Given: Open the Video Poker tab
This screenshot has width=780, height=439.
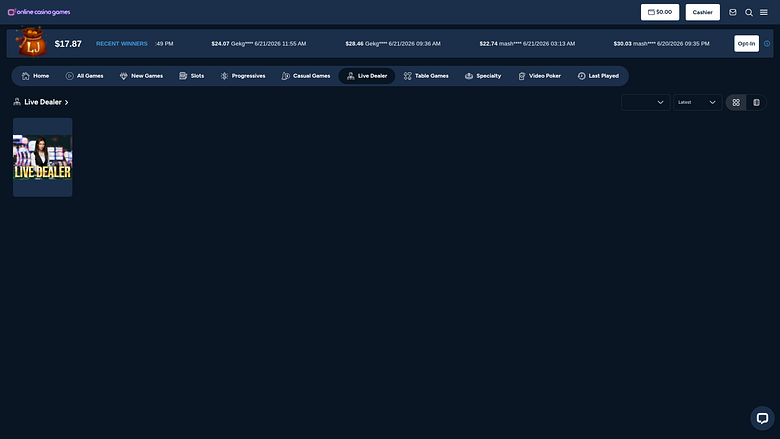Looking at the screenshot, I should pyautogui.click(x=539, y=76).
